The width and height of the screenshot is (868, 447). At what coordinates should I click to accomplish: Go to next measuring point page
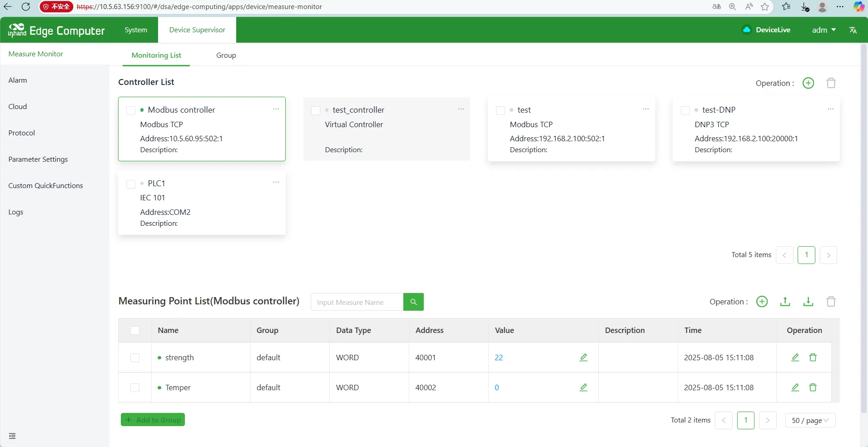pyautogui.click(x=768, y=420)
